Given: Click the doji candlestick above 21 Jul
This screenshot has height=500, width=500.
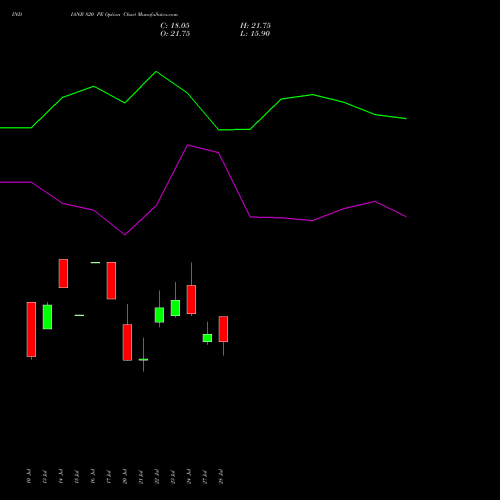Looking at the screenshot, I should point(143,360).
